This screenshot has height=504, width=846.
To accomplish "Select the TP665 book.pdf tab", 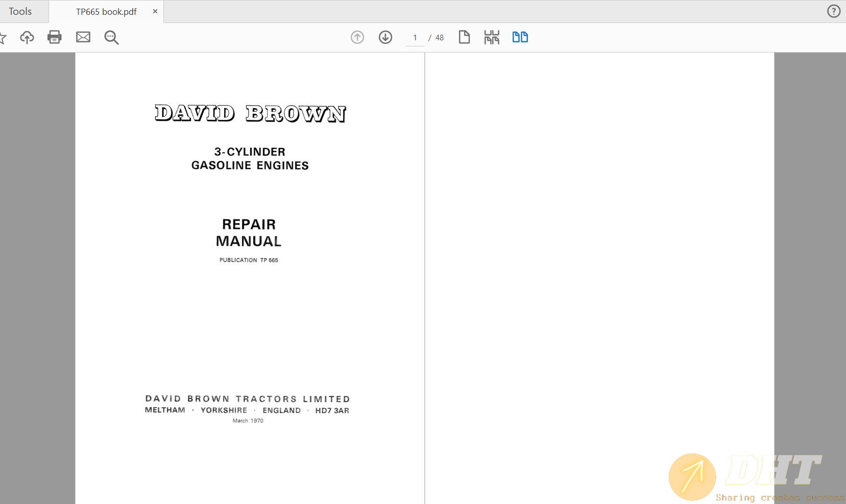I will tap(106, 12).
